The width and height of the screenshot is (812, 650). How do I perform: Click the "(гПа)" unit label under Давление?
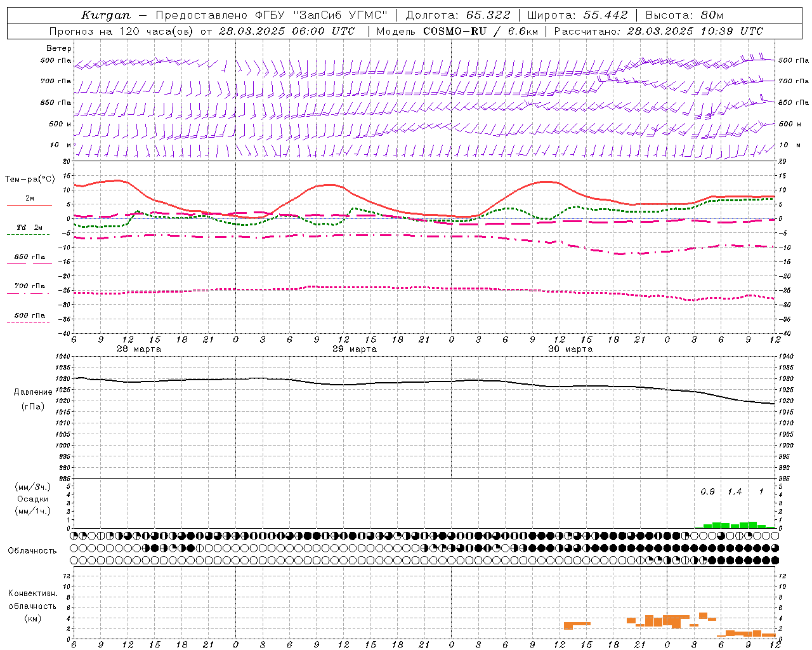tap(33, 407)
